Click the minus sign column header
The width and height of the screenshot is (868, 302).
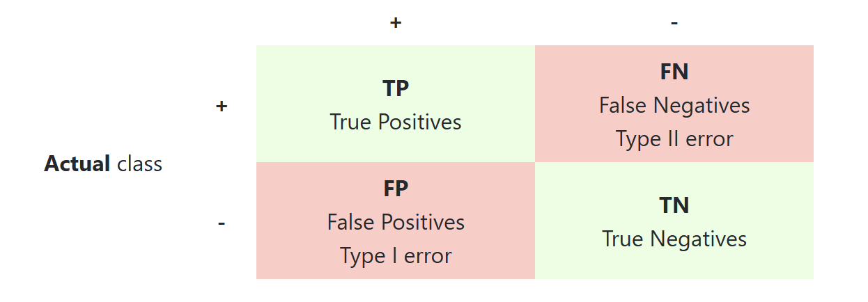pos(674,23)
